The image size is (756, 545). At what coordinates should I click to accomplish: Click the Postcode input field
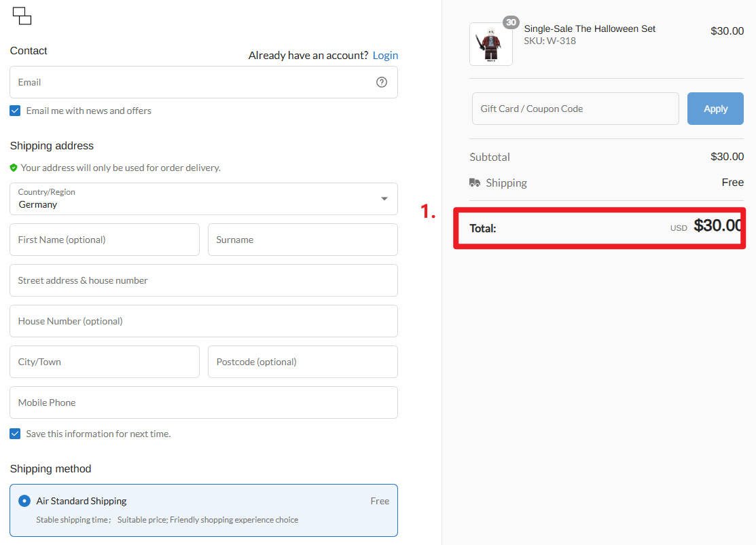[x=302, y=362]
